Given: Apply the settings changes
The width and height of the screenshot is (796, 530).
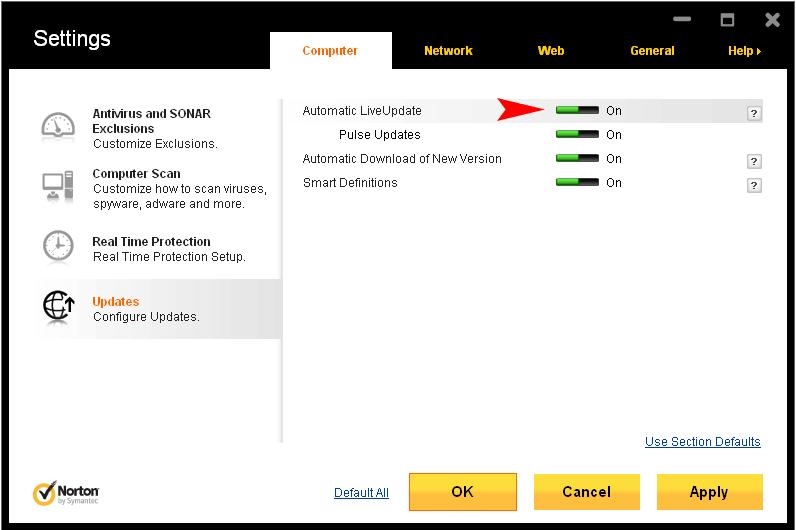Looking at the screenshot, I should pyautogui.click(x=709, y=491).
